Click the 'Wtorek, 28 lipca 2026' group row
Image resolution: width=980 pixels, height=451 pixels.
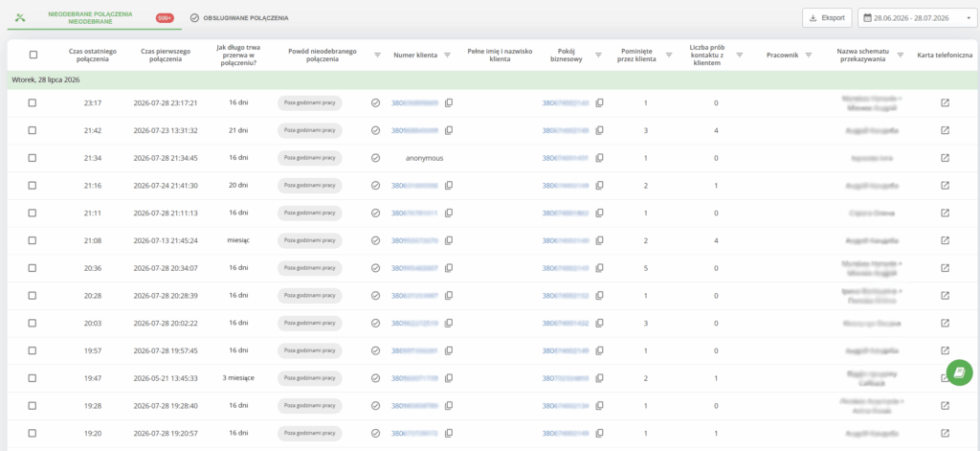(x=494, y=80)
